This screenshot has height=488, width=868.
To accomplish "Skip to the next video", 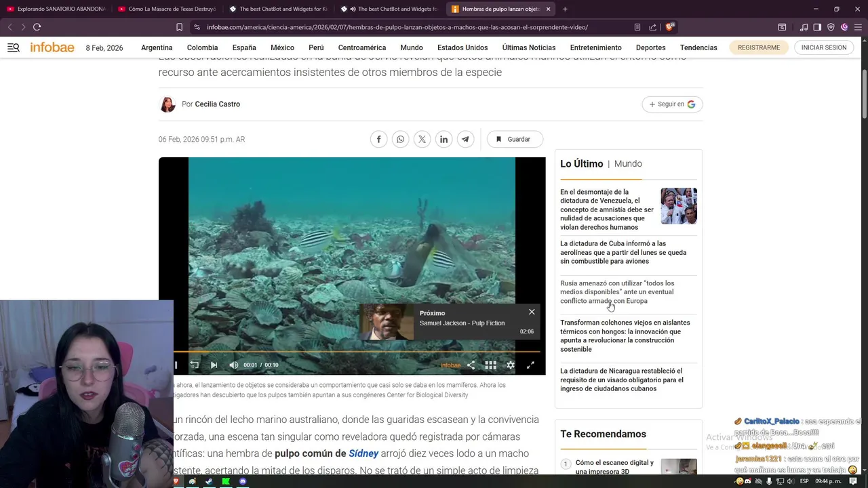I will tap(214, 365).
